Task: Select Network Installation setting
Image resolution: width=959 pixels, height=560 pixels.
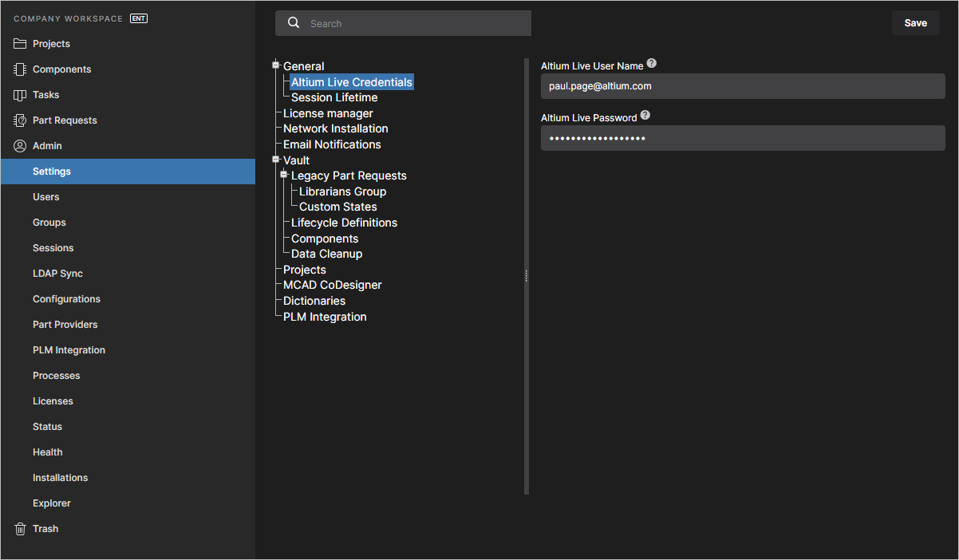Action: [x=336, y=128]
